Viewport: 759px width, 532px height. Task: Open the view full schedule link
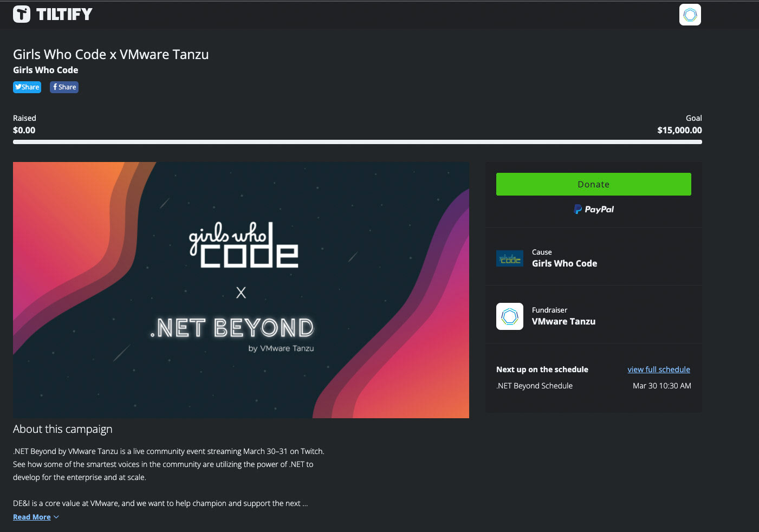point(659,369)
